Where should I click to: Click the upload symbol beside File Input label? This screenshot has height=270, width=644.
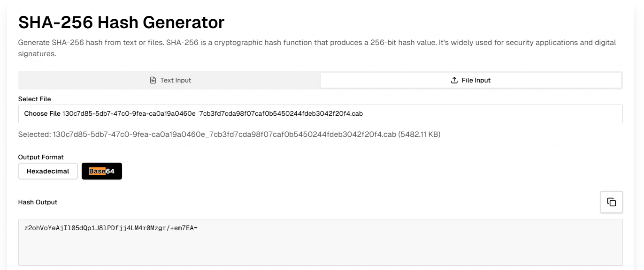(453, 80)
